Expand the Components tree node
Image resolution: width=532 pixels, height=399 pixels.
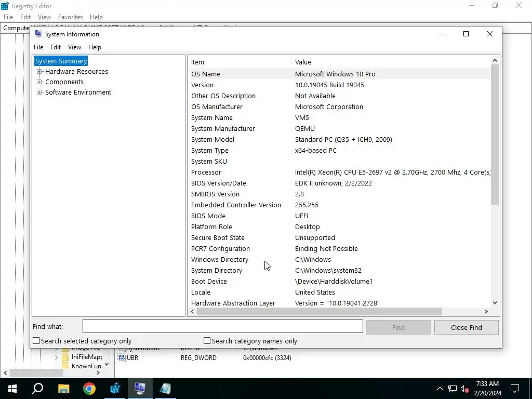(x=39, y=82)
